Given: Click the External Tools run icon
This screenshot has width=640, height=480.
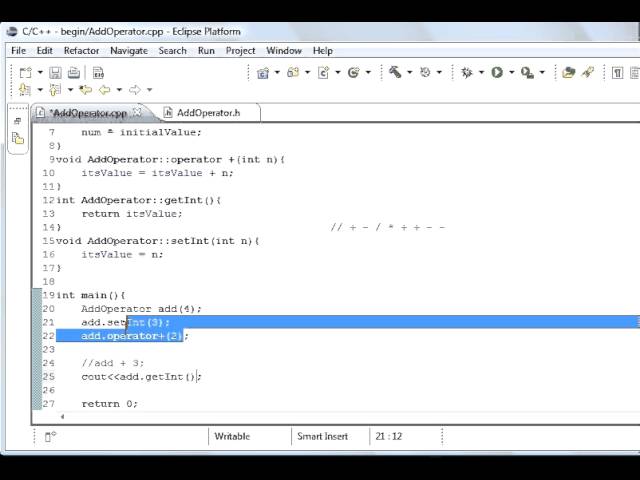Looking at the screenshot, I should click(x=527, y=73).
